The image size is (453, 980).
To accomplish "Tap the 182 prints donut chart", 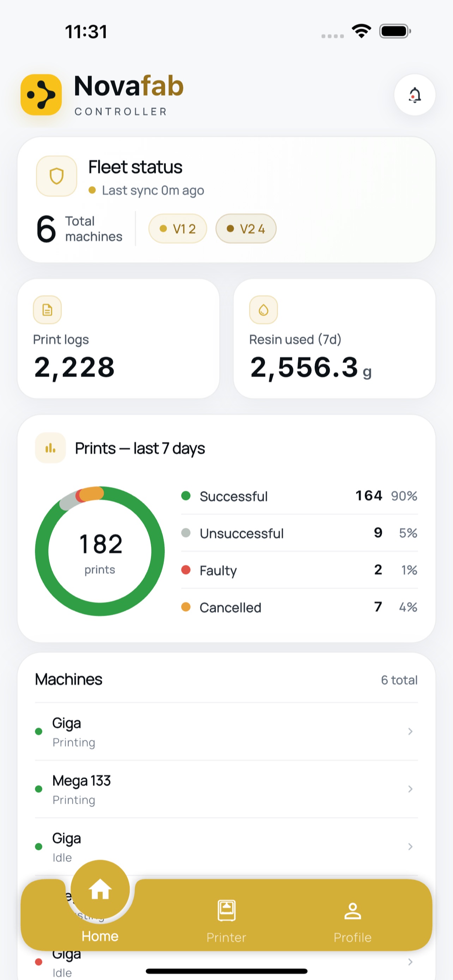I will coord(99,551).
